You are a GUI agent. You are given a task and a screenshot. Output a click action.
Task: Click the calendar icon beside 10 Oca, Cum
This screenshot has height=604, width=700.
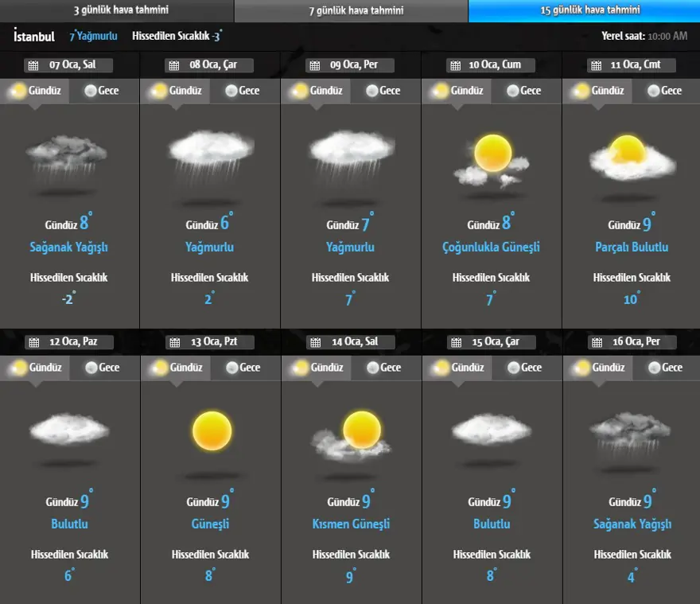(454, 65)
